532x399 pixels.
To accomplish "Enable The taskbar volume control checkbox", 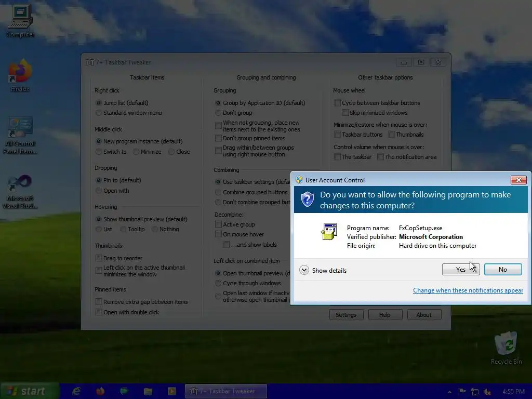I will [338, 157].
